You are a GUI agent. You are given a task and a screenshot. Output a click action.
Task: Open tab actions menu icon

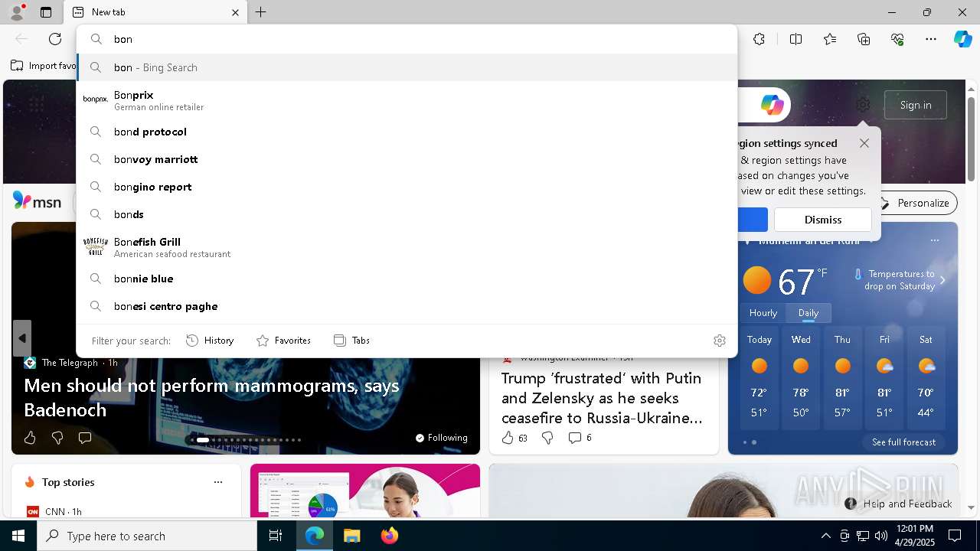pyautogui.click(x=46, y=12)
